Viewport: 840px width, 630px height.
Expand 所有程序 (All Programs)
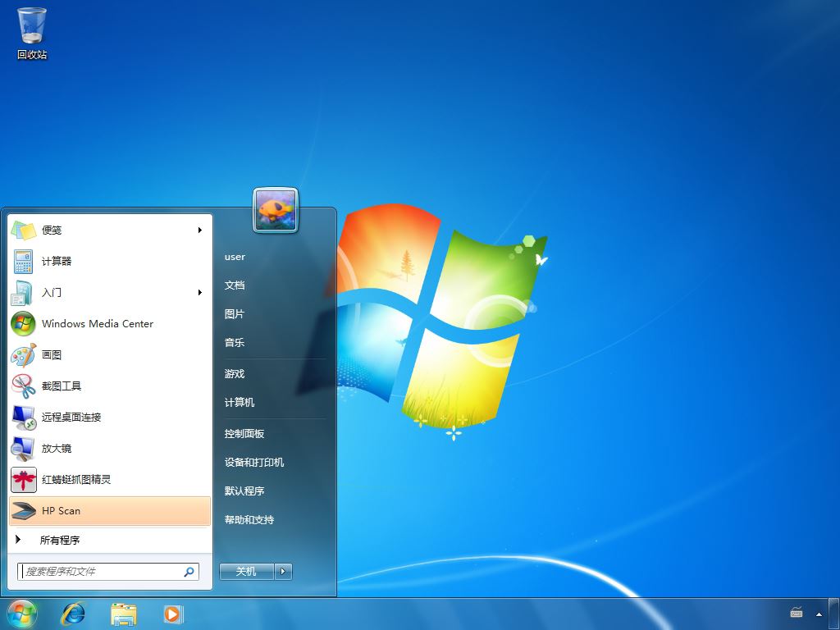click(110, 540)
